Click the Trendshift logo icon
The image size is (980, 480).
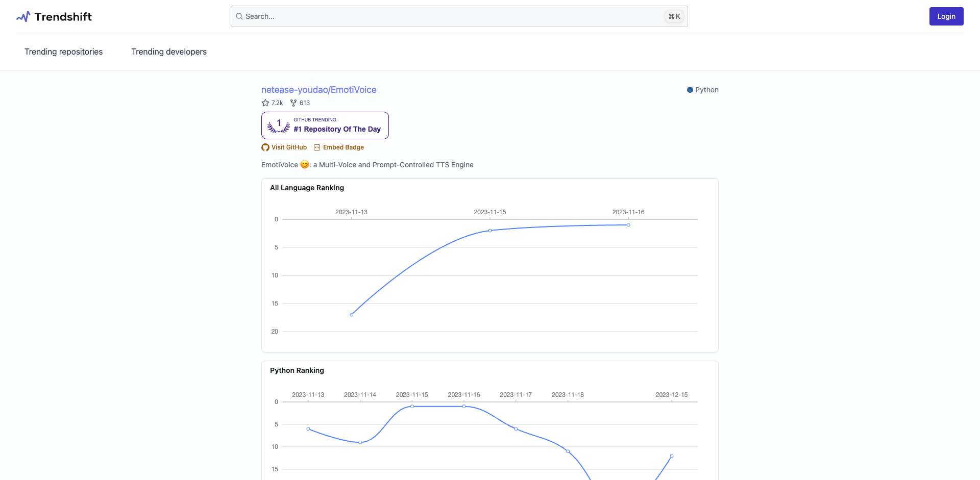23,17
